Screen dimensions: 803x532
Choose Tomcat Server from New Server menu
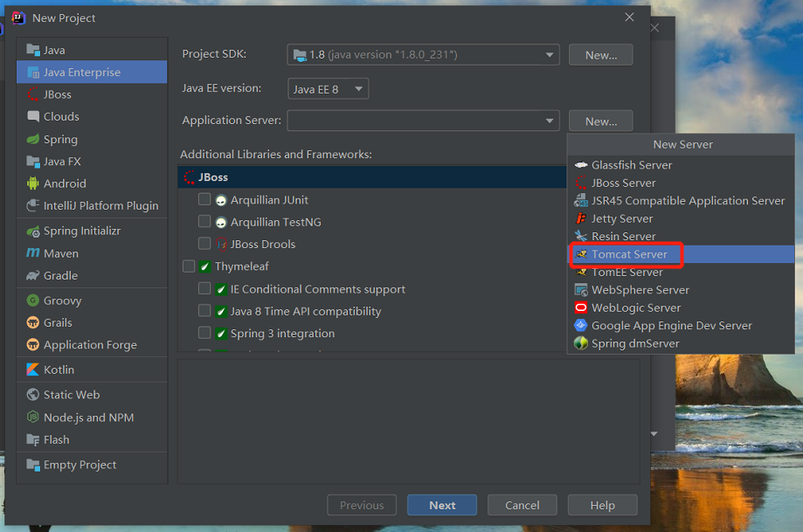682,254
